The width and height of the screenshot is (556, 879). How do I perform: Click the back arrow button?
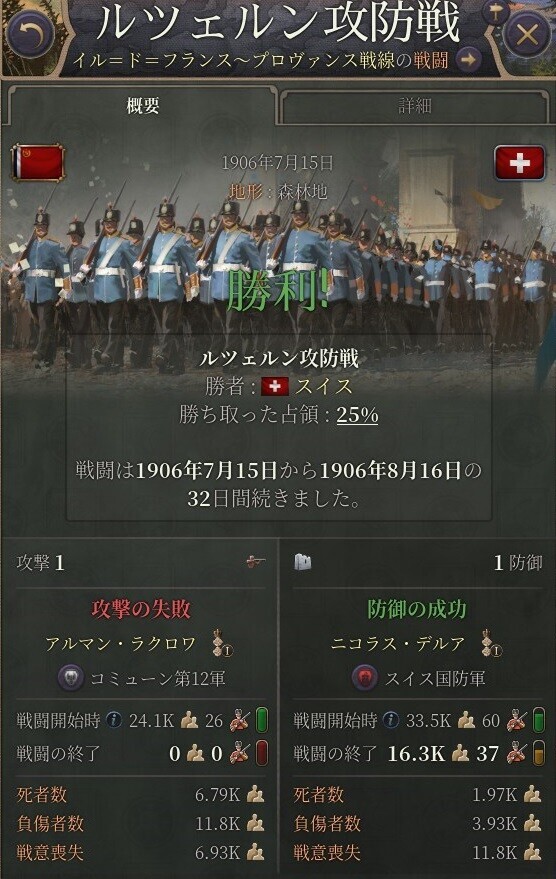click(x=30, y=35)
